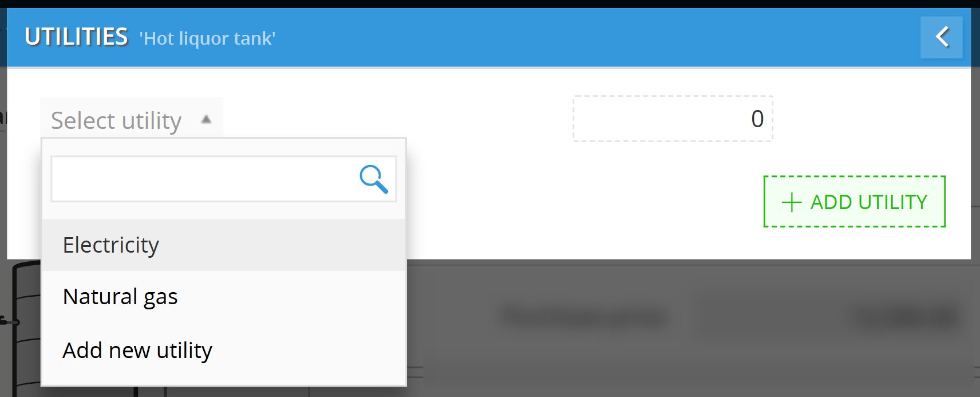Click the plus icon on Add Utility

(792, 202)
